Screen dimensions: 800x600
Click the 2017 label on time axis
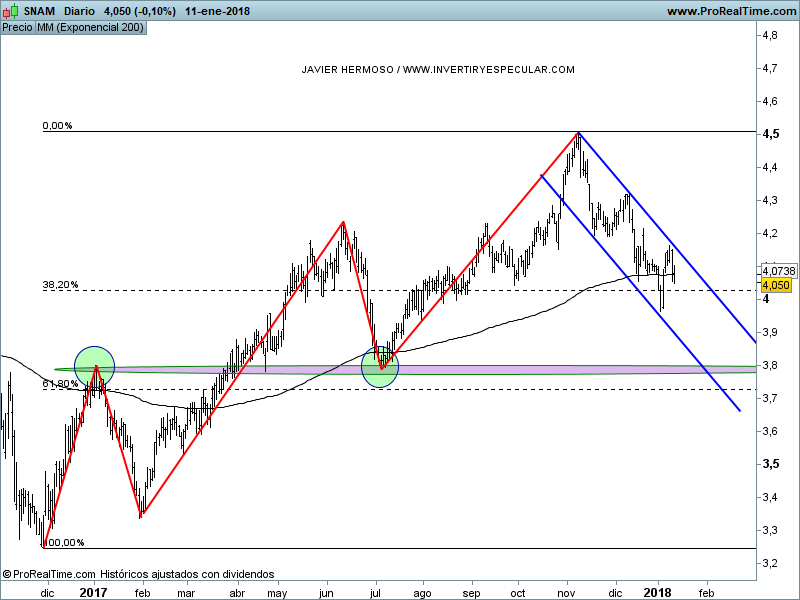93,593
